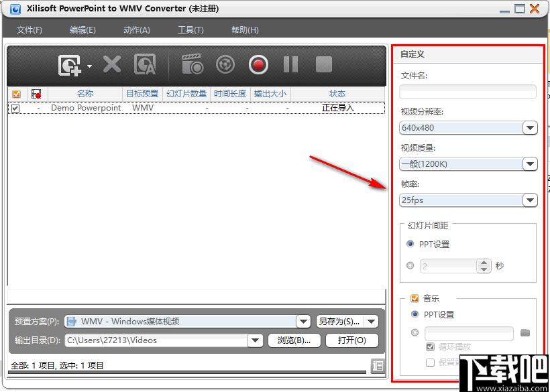The image size is (550, 392).
Task: Click the clapperboard camera toolbar icon
Action: point(192,64)
